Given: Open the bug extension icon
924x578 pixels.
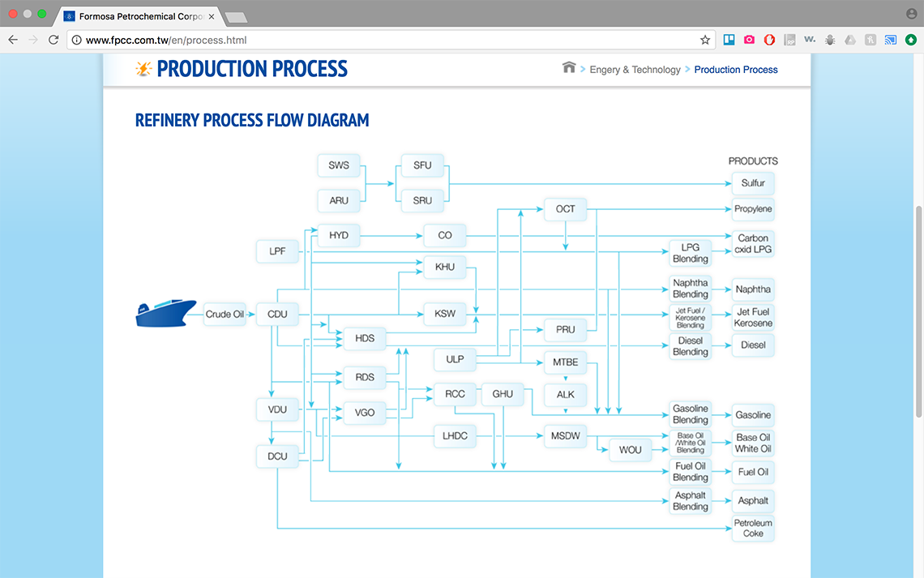Looking at the screenshot, I should 830,40.
